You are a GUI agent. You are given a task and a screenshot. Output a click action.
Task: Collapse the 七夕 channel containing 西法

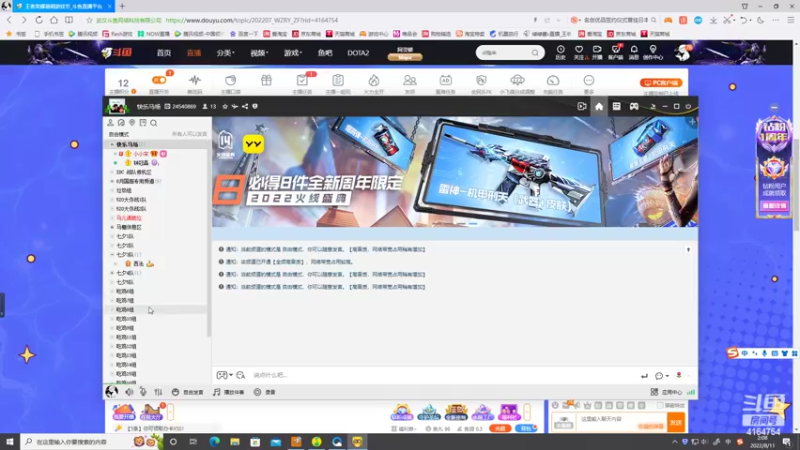tap(112, 255)
